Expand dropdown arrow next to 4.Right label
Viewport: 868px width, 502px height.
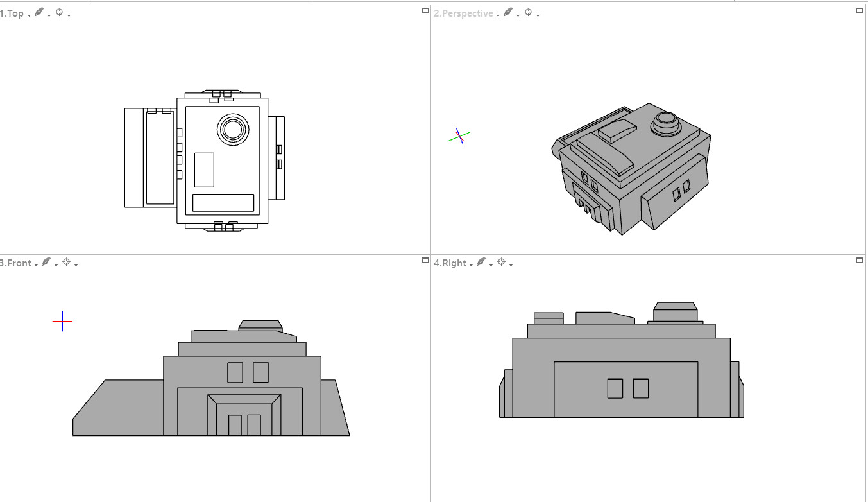click(x=472, y=265)
